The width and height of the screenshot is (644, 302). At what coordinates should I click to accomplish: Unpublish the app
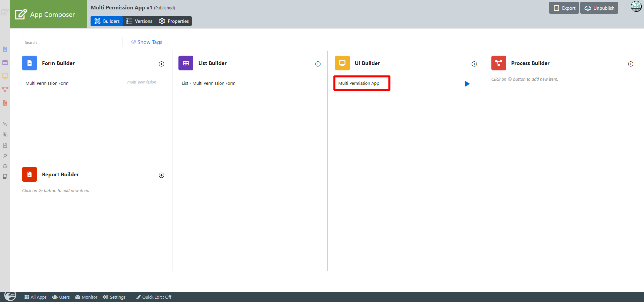[x=599, y=8]
